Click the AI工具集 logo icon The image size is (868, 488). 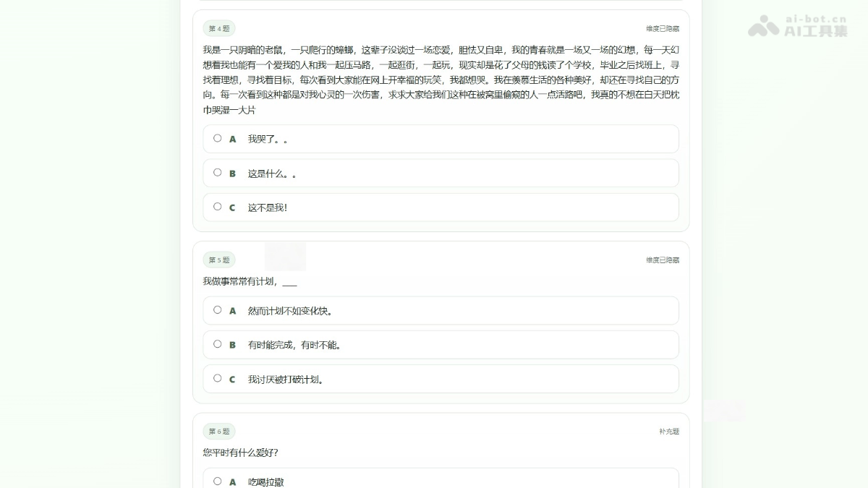[x=763, y=26]
